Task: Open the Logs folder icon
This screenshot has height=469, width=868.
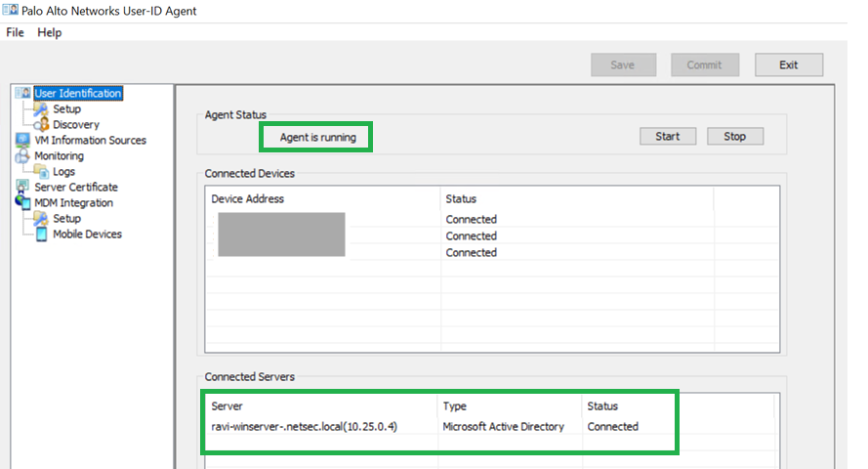Action: pyautogui.click(x=41, y=172)
